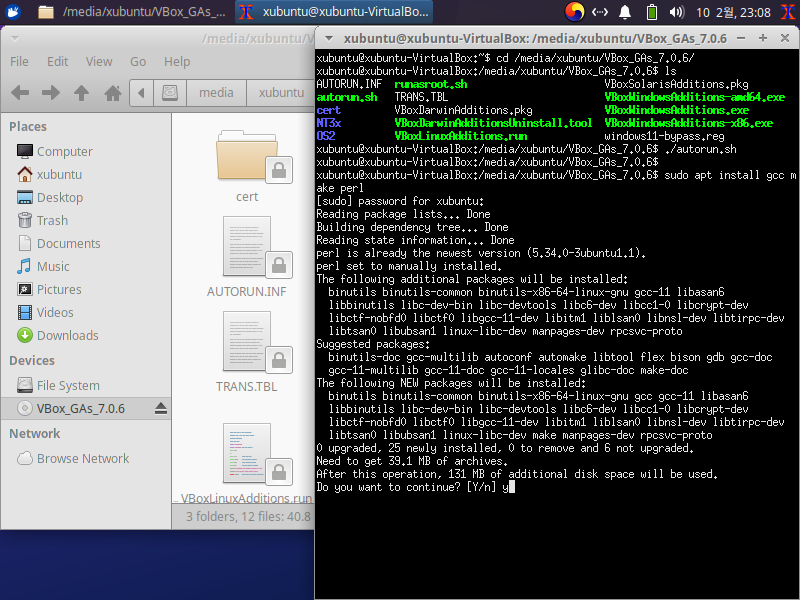Select the VBoxLinuxAdditions.run file icon
Screen dimensions: 800x600
[247, 455]
